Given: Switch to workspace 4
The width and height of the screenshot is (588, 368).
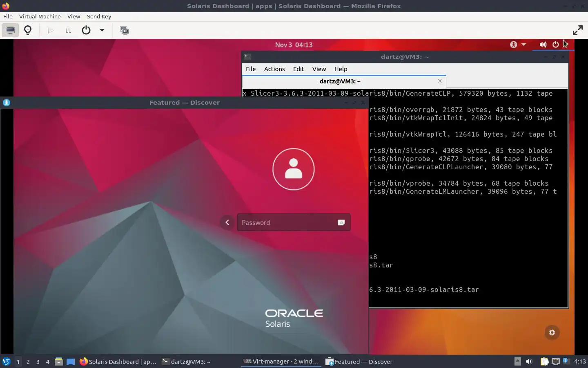Looking at the screenshot, I should click(47, 361).
